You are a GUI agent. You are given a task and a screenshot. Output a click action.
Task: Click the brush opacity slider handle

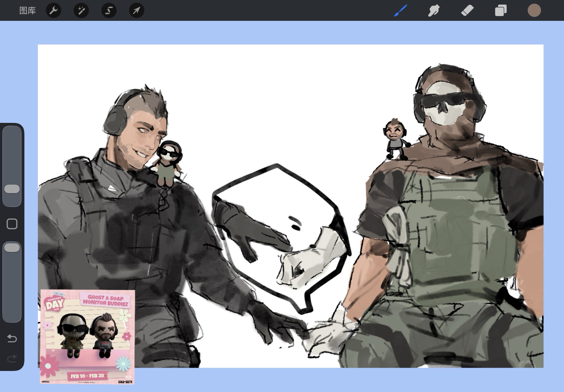click(x=12, y=248)
